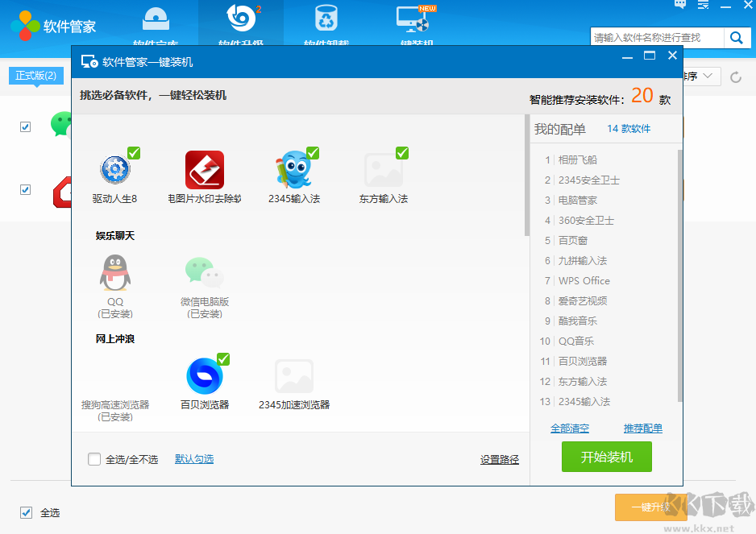Screen dimensions: 756x534
Task: Click the green 开始装机 button
Action: [607, 457]
